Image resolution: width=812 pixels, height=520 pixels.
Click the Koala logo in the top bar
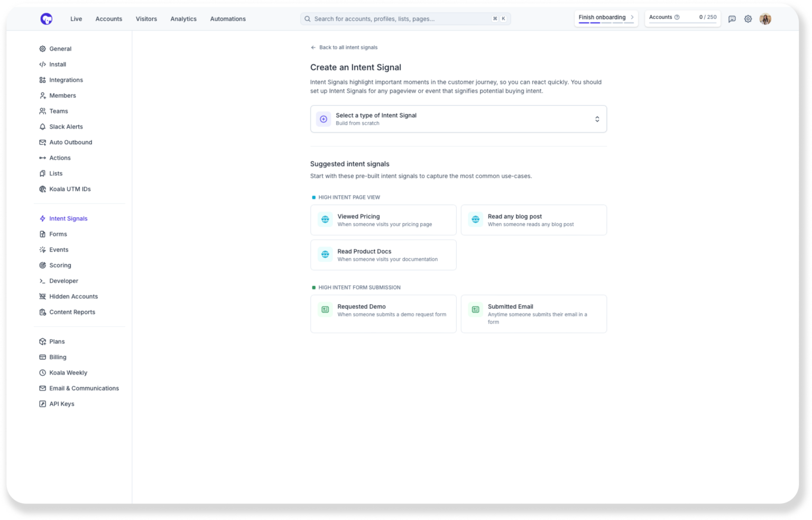point(46,18)
